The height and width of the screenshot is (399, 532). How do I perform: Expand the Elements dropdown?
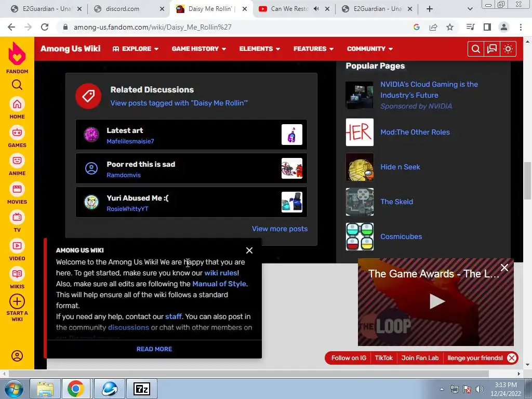click(x=260, y=49)
